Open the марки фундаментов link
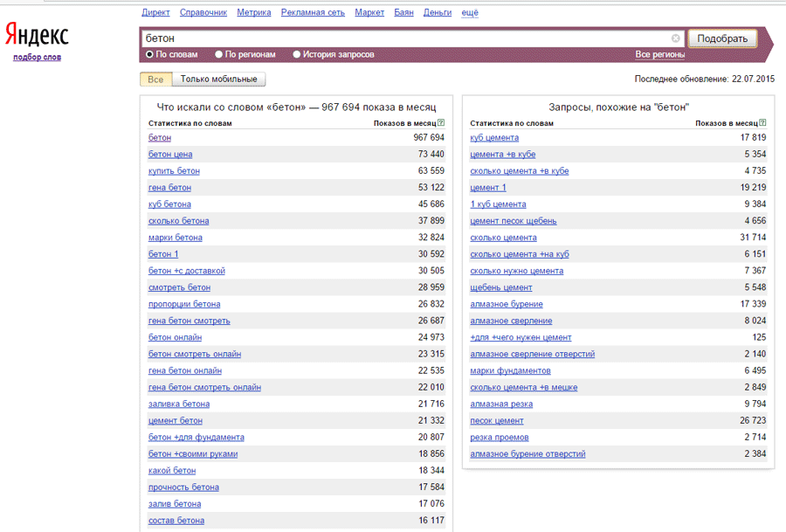The image size is (786, 532). click(x=510, y=370)
